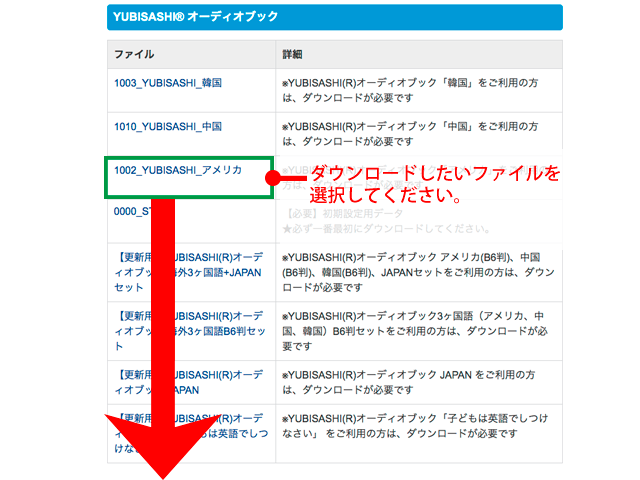Image resolution: width=640 pixels, height=480 pixels.
Task: Select the 1002_YUBISASHI_アメリカ download link
Action: [178, 170]
